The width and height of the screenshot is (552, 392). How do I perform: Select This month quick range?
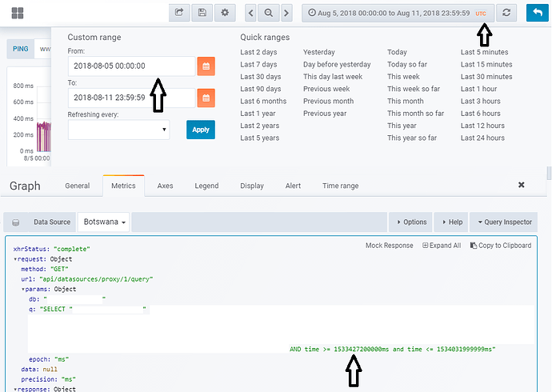[x=405, y=102]
